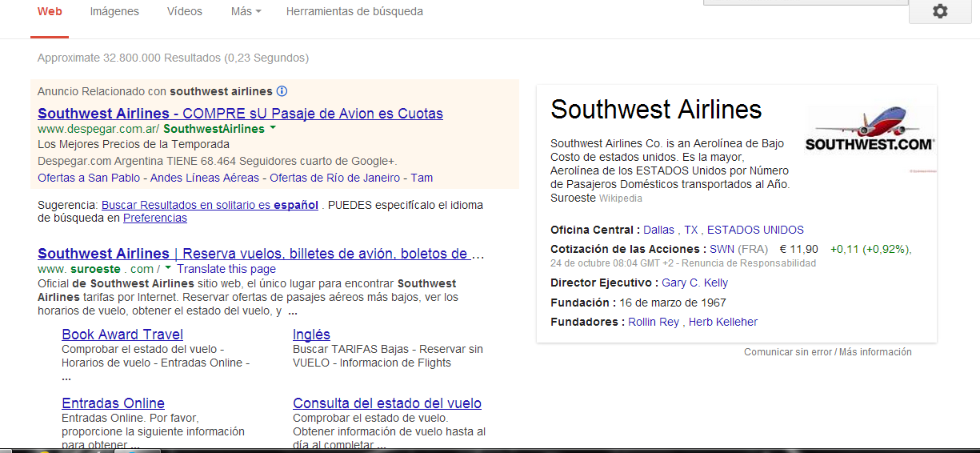
Task: Click the ad info circle icon
Action: coord(282,91)
